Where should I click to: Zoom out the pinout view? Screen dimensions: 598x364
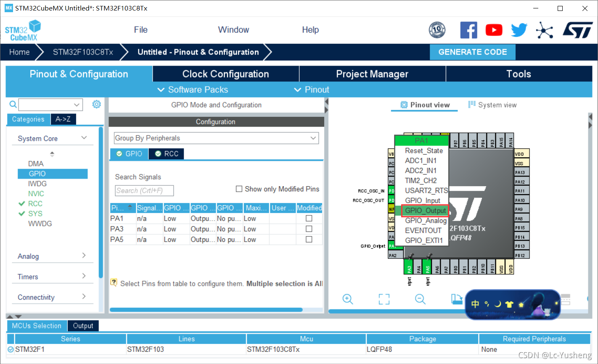click(x=420, y=299)
